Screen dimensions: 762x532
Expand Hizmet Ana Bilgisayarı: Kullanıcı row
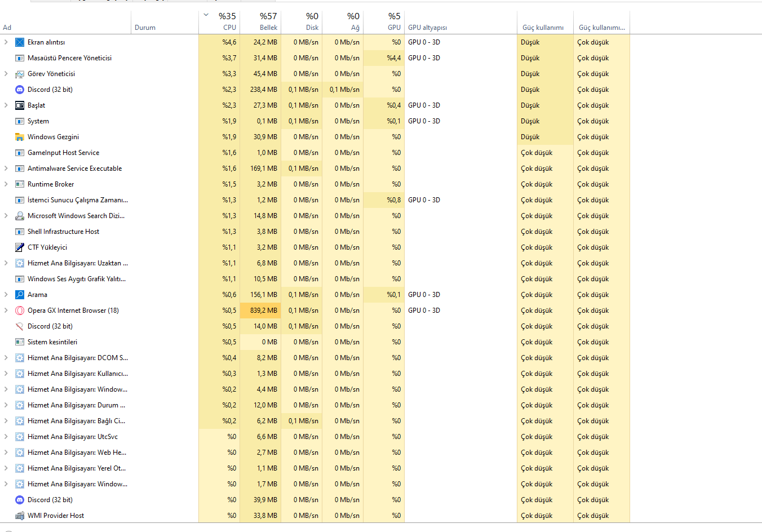point(6,374)
